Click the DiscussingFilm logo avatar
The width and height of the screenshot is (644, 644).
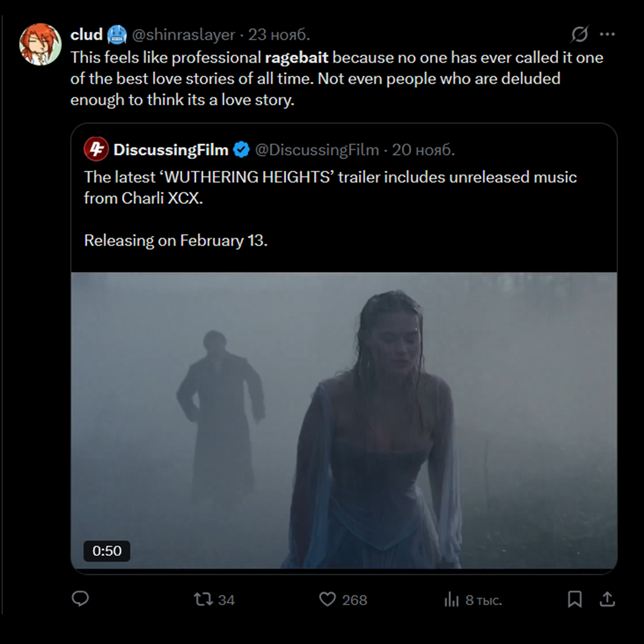pyautogui.click(x=96, y=149)
